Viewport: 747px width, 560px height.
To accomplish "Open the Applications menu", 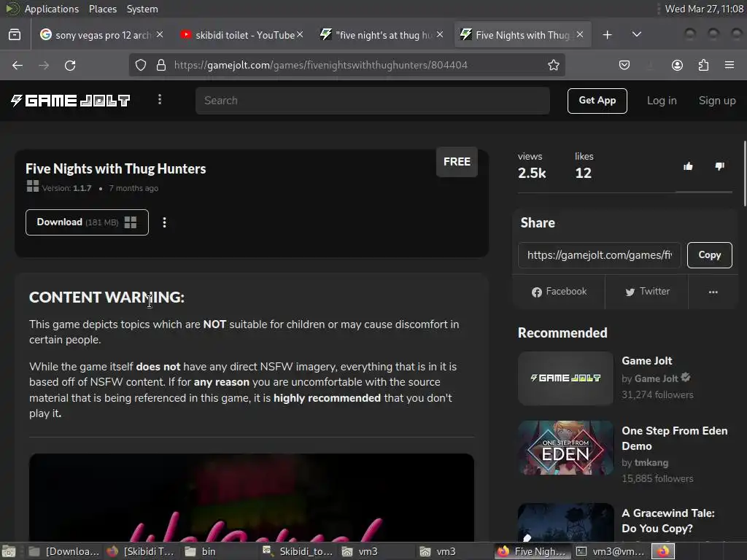I will point(52,9).
